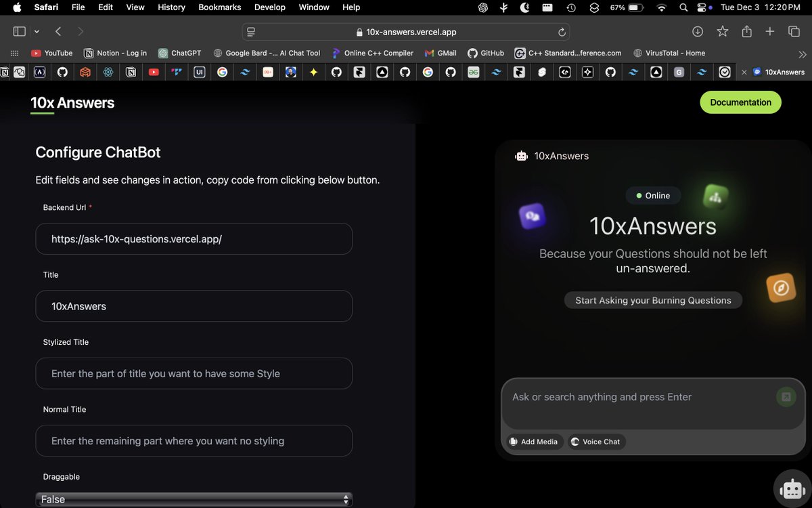Open a new tab with plus icon
Image resolution: width=812 pixels, height=508 pixels.
tap(770, 32)
